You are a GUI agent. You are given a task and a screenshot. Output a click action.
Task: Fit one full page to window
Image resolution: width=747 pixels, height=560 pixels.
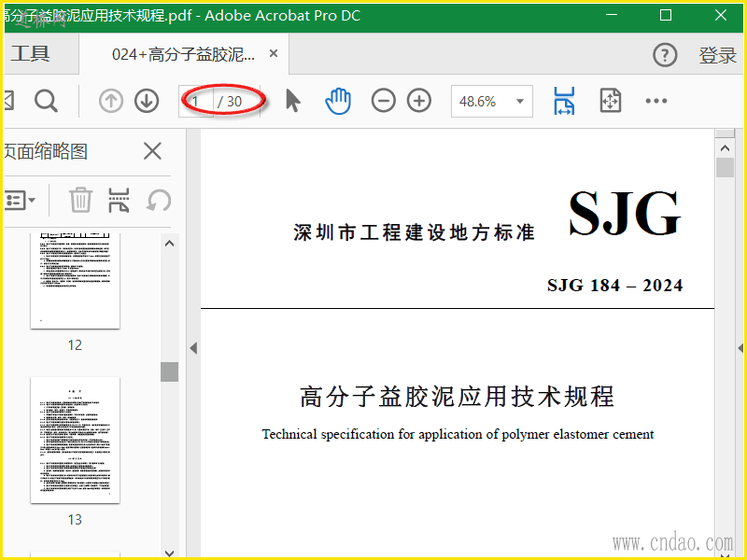611,101
